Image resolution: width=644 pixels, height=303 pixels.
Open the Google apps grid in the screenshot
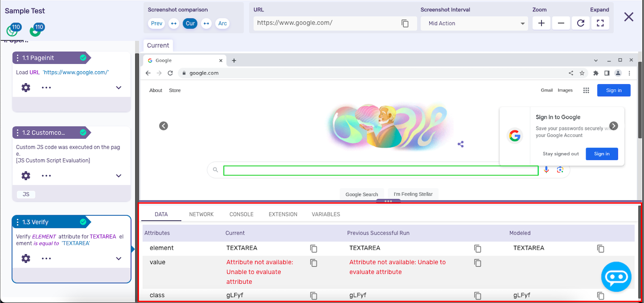[586, 90]
